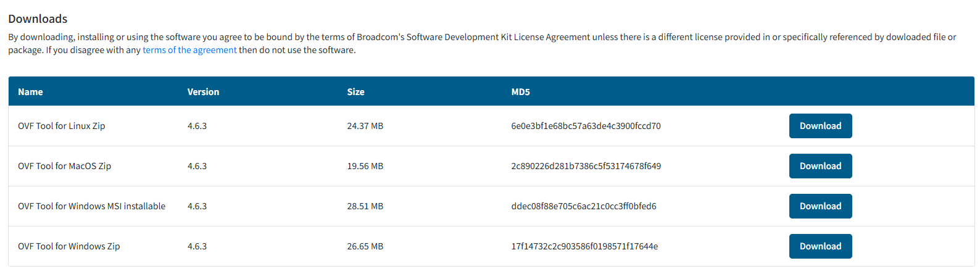This screenshot has height=279, width=980.
Task: Click version 4.6.3 in Windows Zip row
Action: pyautogui.click(x=197, y=246)
